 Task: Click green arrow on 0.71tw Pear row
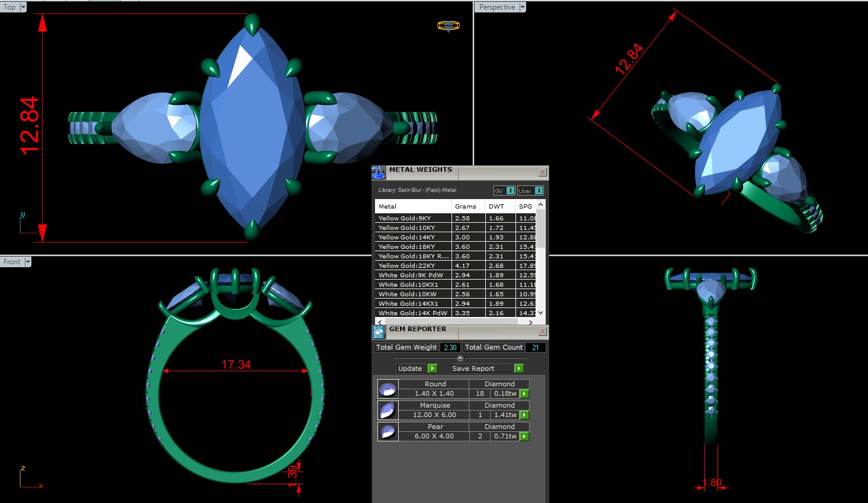coord(524,436)
